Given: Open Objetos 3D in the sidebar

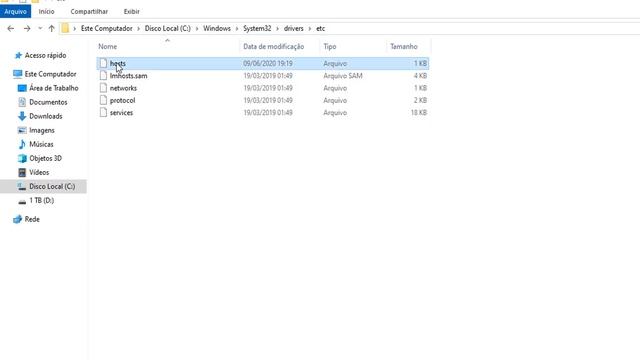Looking at the screenshot, I should point(45,158).
